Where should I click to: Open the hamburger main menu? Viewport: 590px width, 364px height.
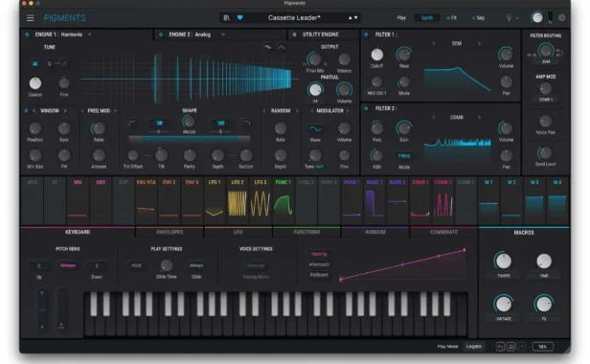(30, 17)
